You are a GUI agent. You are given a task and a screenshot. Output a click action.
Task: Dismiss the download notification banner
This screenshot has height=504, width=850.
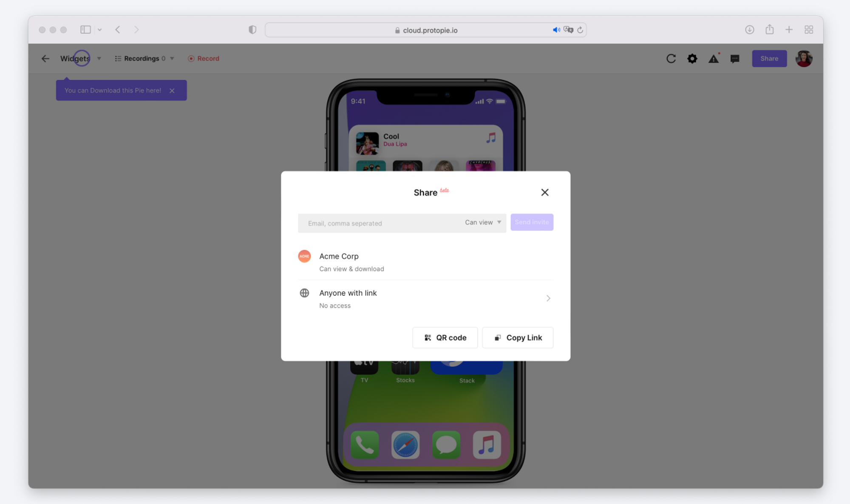point(172,90)
